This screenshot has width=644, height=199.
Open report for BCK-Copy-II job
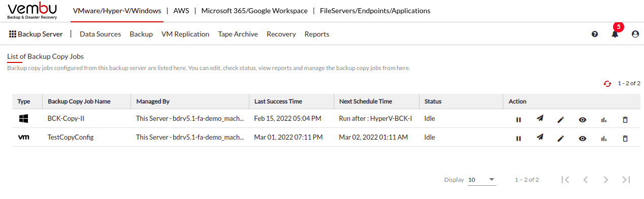(x=604, y=119)
